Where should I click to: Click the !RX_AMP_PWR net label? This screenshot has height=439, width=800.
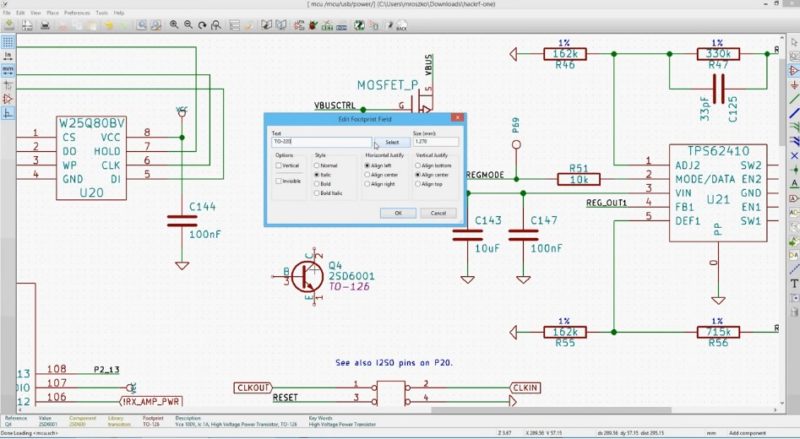[x=151, y=401]
